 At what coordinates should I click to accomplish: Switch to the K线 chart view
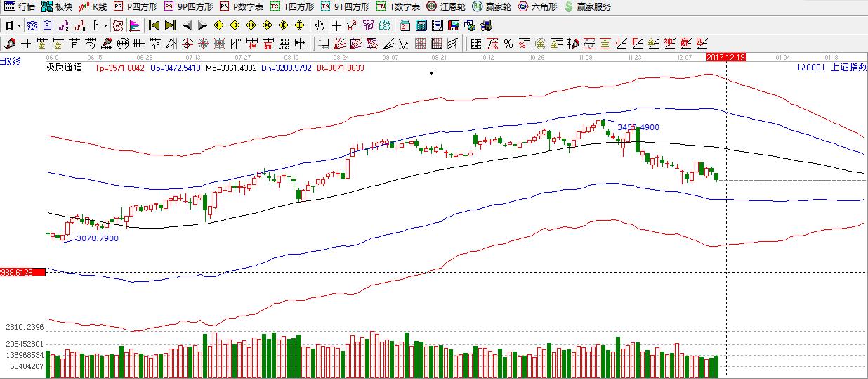[93, 6]
